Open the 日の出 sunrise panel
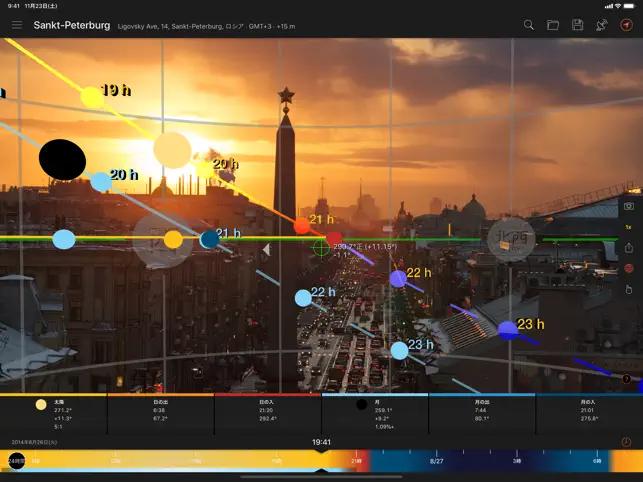643x482 pixels. pos(160,414)
